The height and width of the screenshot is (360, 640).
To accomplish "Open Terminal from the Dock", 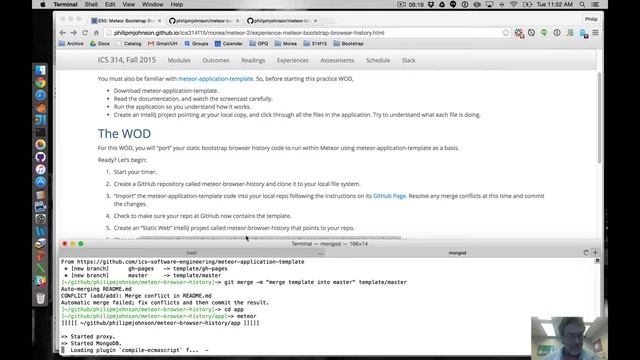I will coord(40,132).
